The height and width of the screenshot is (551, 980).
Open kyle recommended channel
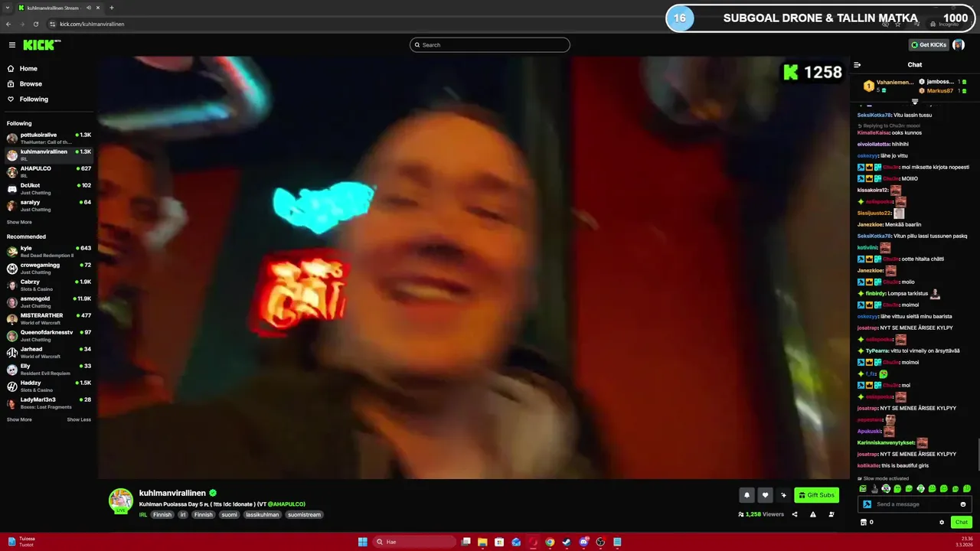pos(48,251)
